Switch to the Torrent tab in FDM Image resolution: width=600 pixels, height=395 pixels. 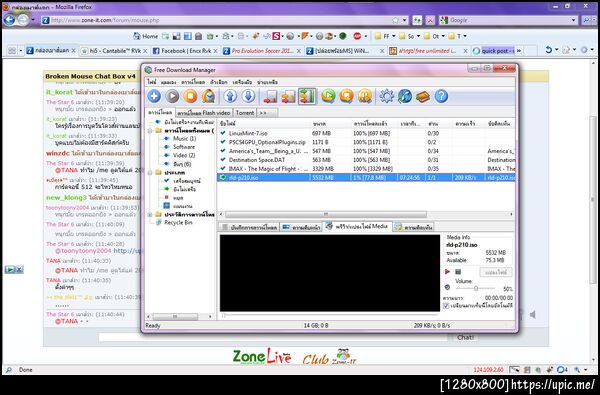245,113
